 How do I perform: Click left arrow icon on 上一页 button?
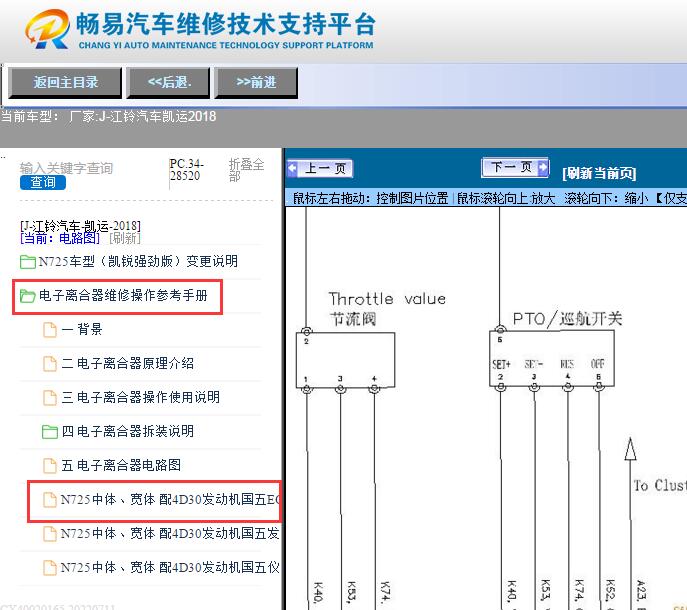(x=293, y=168)
